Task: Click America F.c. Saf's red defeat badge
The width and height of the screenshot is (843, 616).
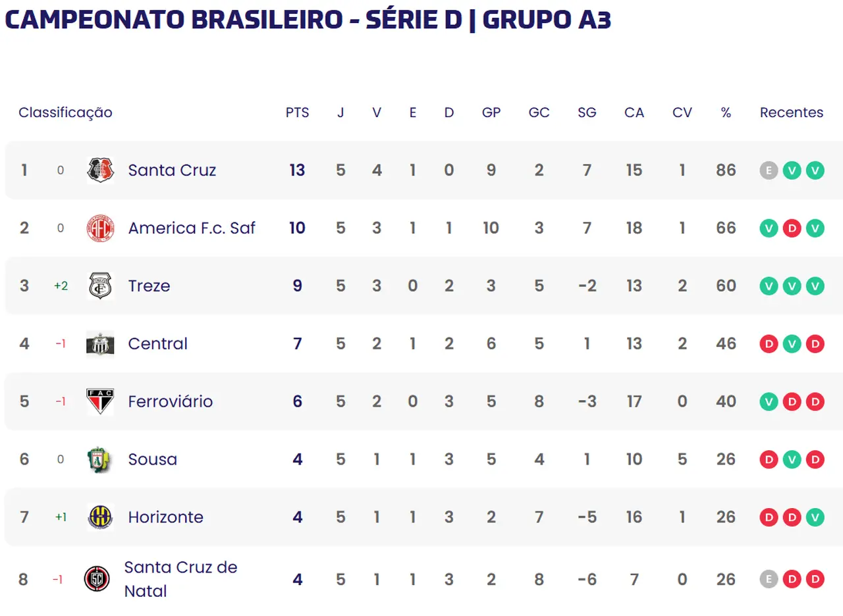Action: [x=792, y=228]
